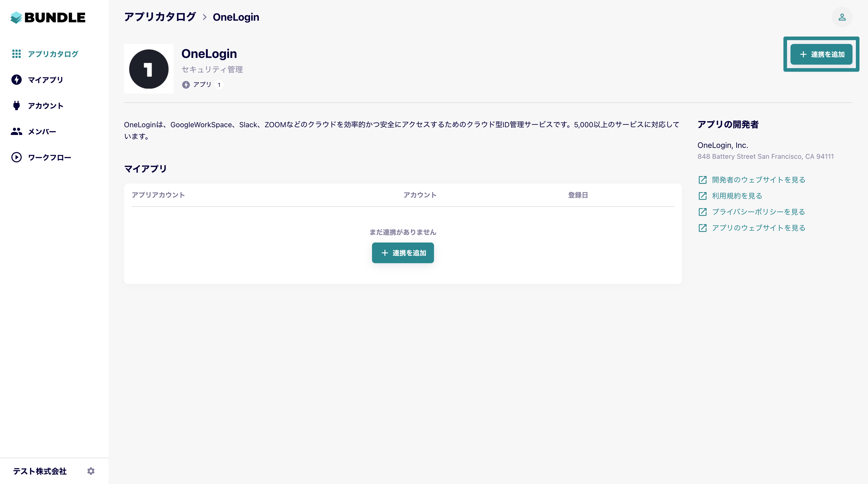
Task: Open settings gear next to テスト株式会社
Action: 91,471
